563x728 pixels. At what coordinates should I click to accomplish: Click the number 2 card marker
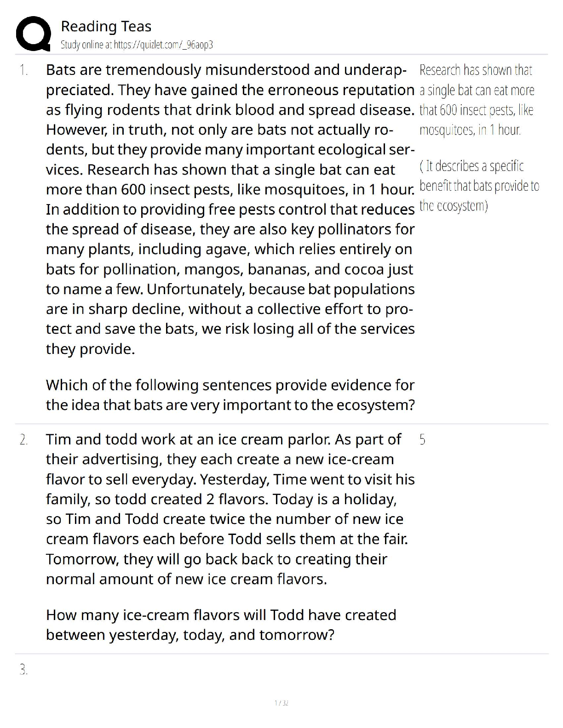(23, 440)
